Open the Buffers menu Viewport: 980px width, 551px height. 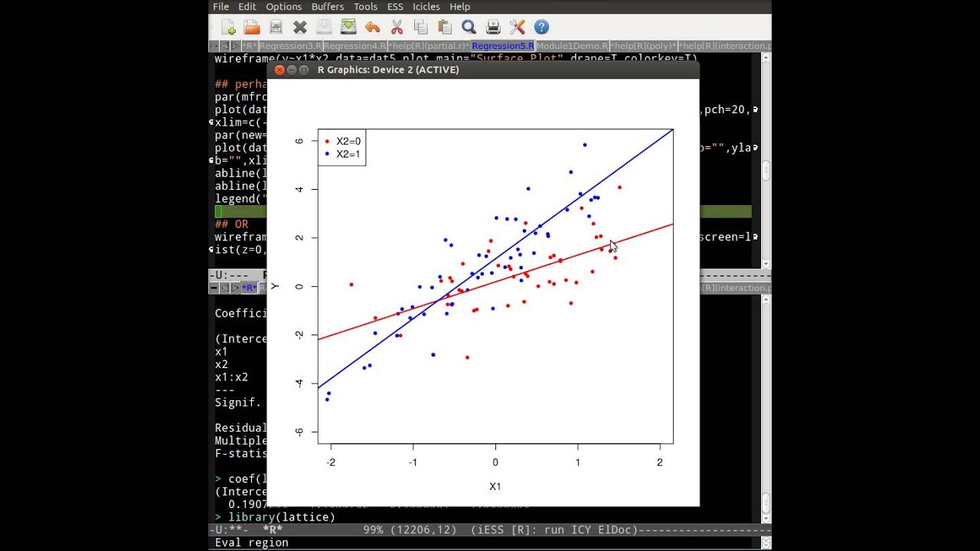coord(328,7)
